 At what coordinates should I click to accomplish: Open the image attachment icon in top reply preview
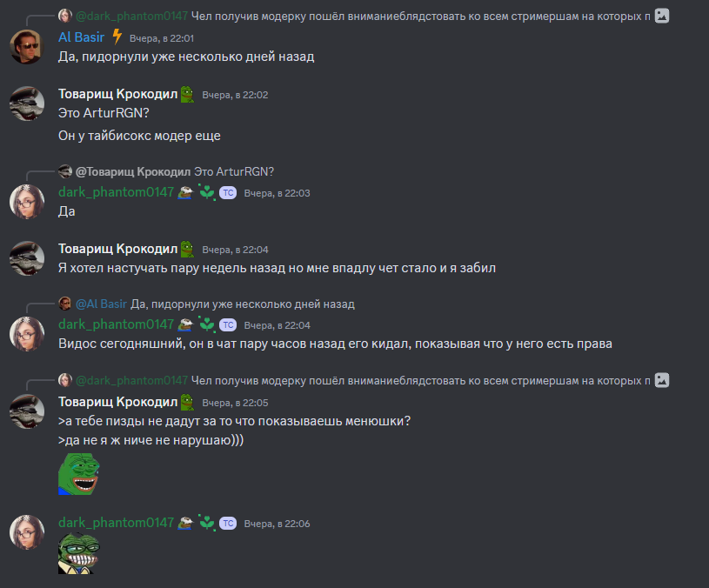point(662,16)
